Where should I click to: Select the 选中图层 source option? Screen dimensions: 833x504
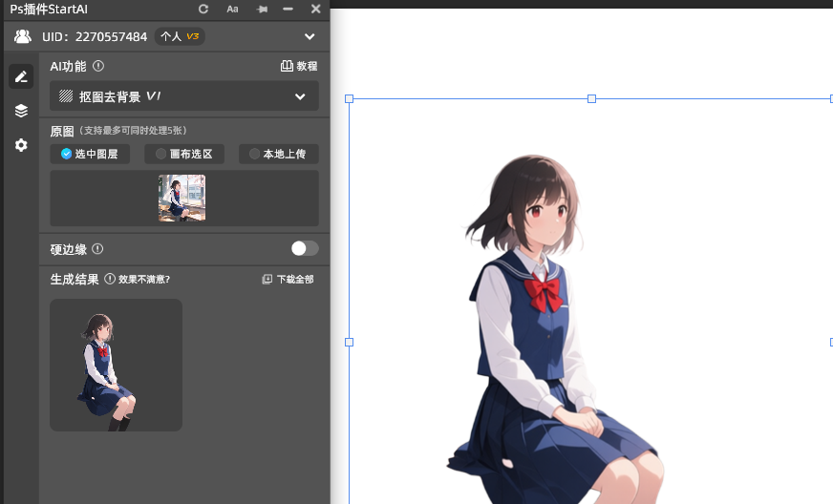[x=90, y=154]
